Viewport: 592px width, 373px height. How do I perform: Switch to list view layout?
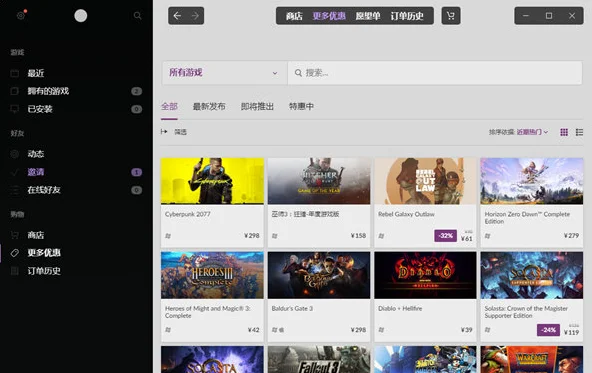click(579, 132)
